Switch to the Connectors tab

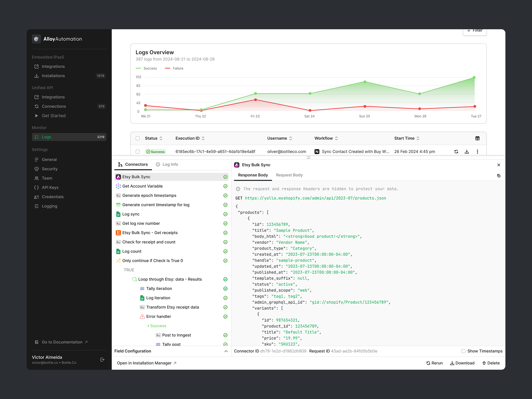click(x=133, y=165)
